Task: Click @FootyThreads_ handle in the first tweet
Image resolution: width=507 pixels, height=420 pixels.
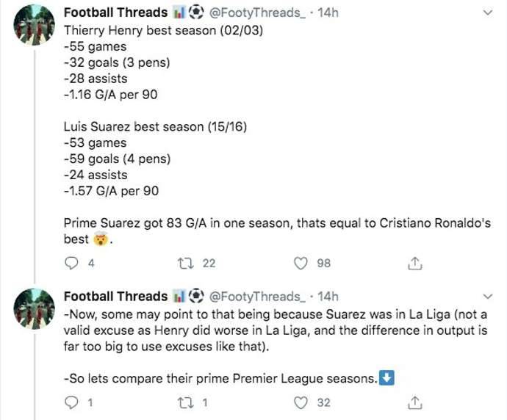Action: pyautogui.click(x=256, y=12)
